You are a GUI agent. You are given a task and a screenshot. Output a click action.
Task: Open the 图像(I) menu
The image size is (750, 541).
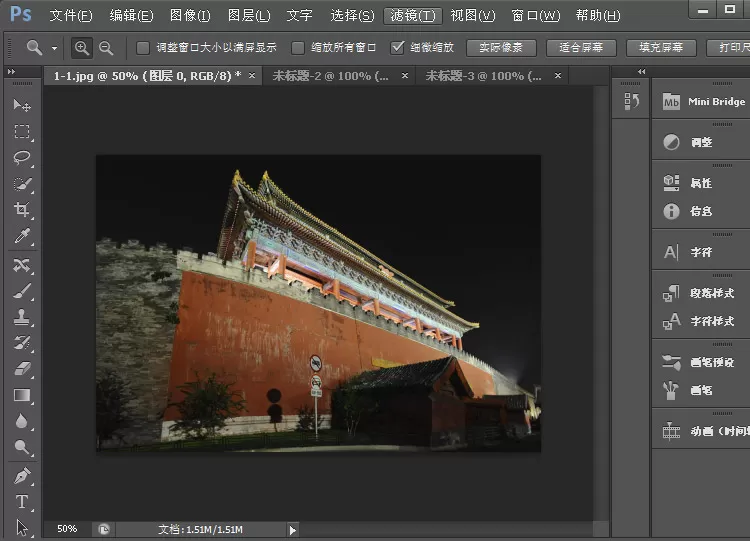pyautogui.click(x=190, y=16)
